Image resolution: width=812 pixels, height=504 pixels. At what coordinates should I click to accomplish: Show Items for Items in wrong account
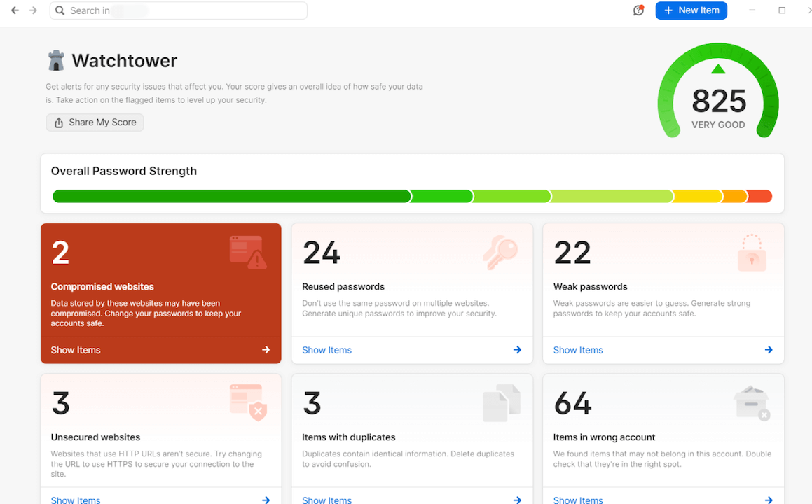point(577,500)
